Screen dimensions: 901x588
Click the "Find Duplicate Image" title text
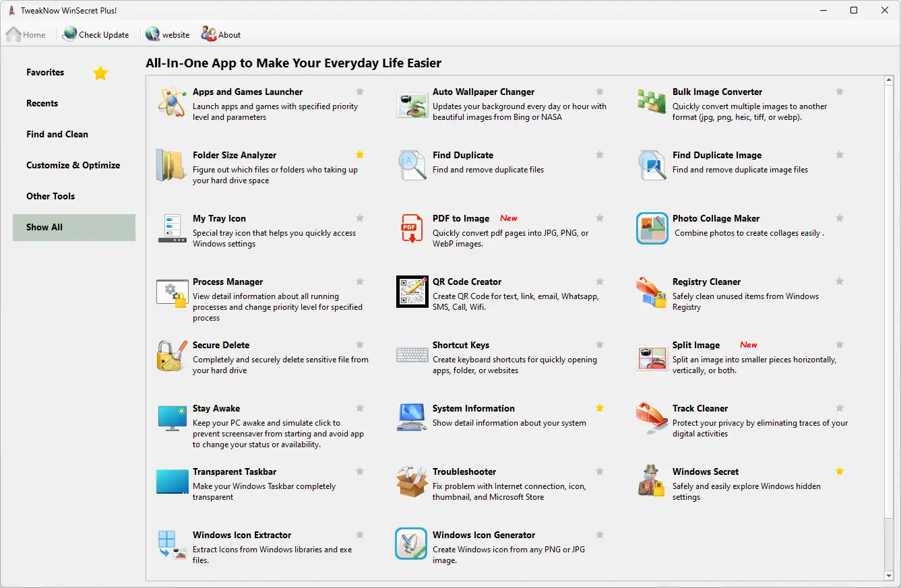click(x=717, y=156)
